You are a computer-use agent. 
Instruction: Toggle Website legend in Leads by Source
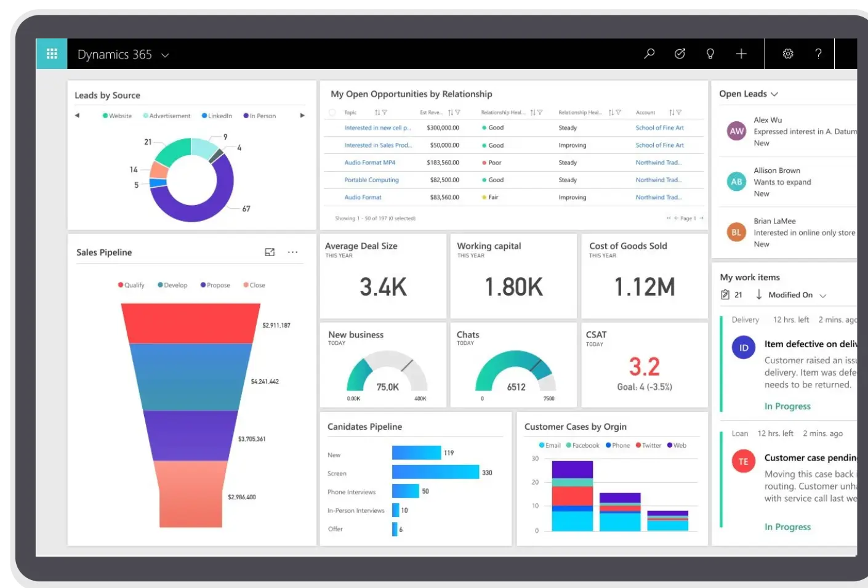pyautogui.click(x=117, y=116)
